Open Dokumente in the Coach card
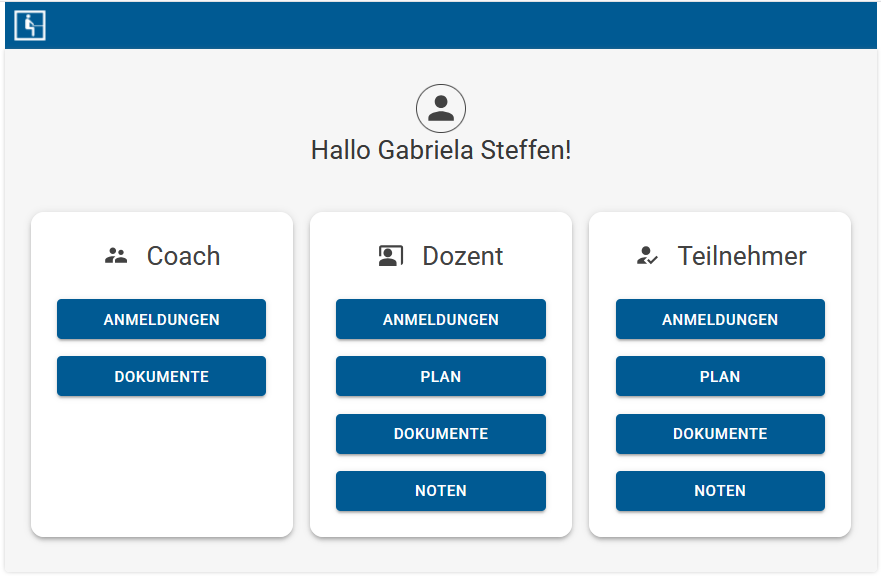This screenshot has height=576, width=881. [x=161, y=376]
